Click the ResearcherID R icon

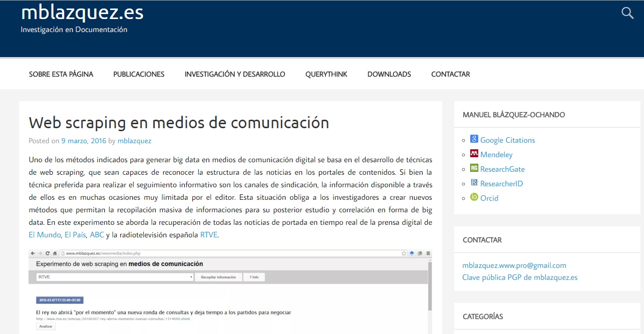click(x=474, y=183)
